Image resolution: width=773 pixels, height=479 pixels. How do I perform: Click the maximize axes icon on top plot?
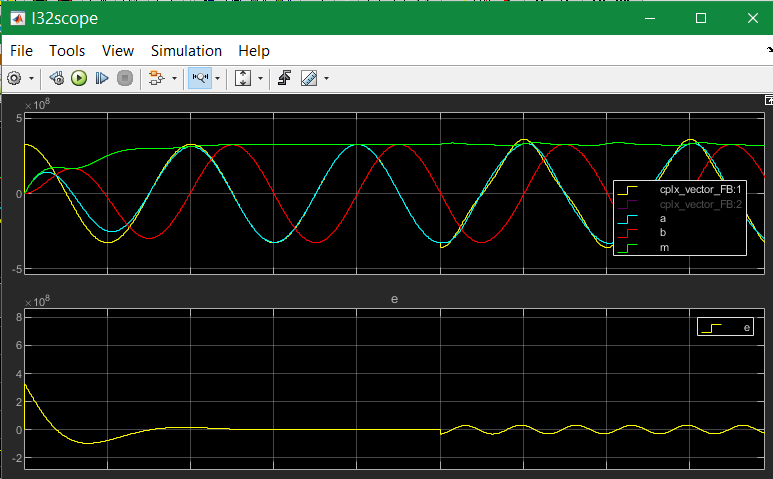[x=769, y=101]
